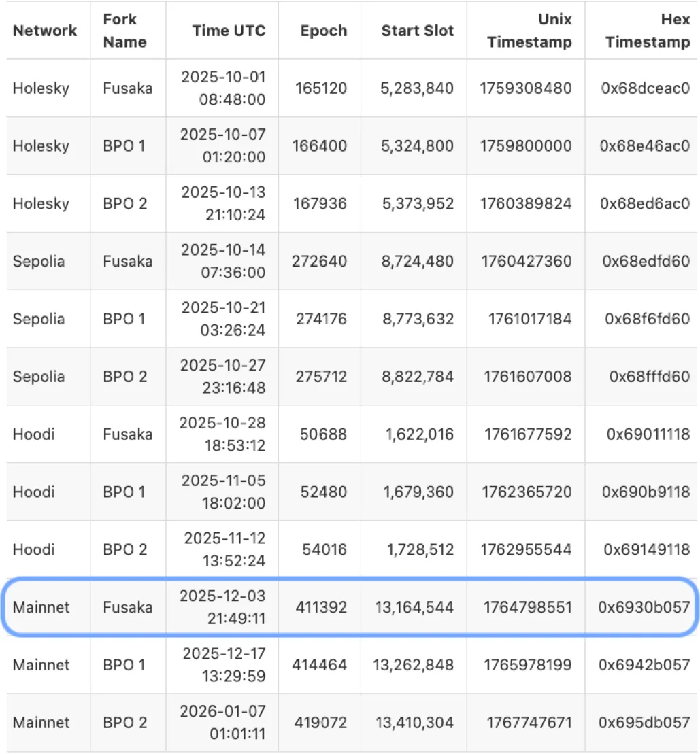Click start slot 13,164,544
Image resolution: width=700 pixels, height=754 pixels.
pos(414,607)
